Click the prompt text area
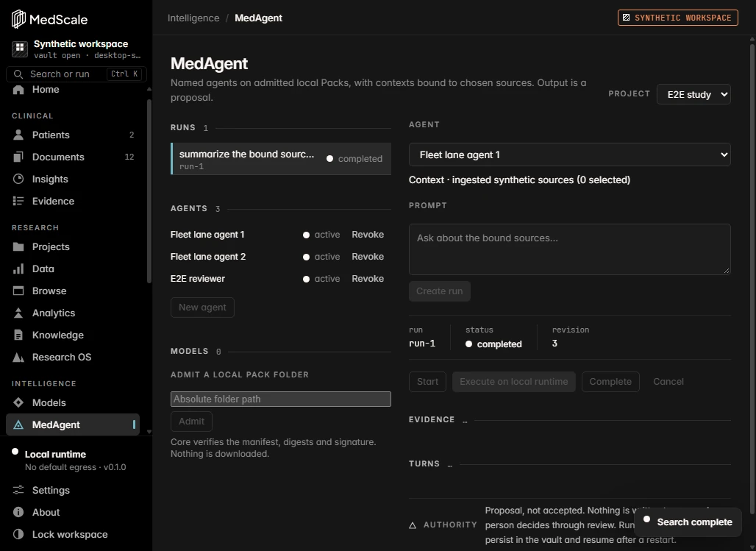Image resolution: width=756 pixels, height=551 pixels. (569, 249)
